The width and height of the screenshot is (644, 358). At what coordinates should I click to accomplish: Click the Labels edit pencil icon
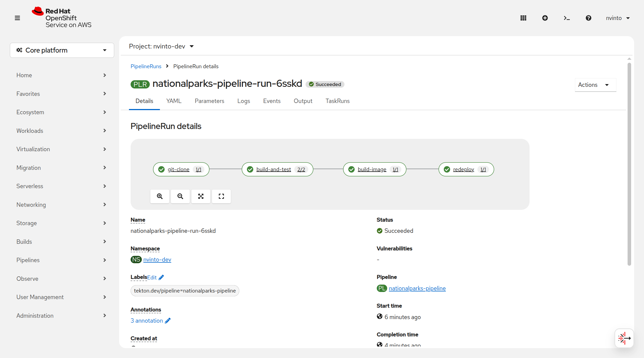[161, 277]
